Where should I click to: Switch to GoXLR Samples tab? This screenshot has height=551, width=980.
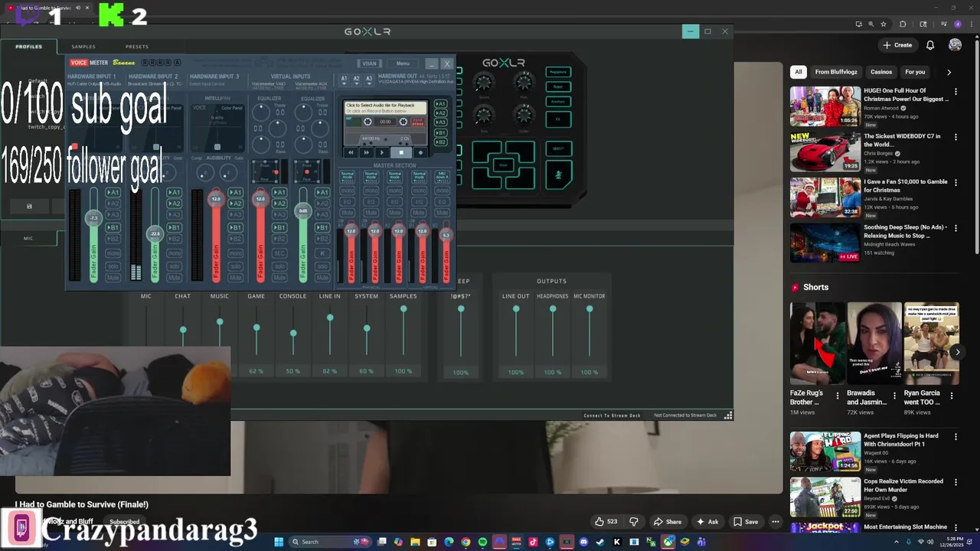click(83, 47)
